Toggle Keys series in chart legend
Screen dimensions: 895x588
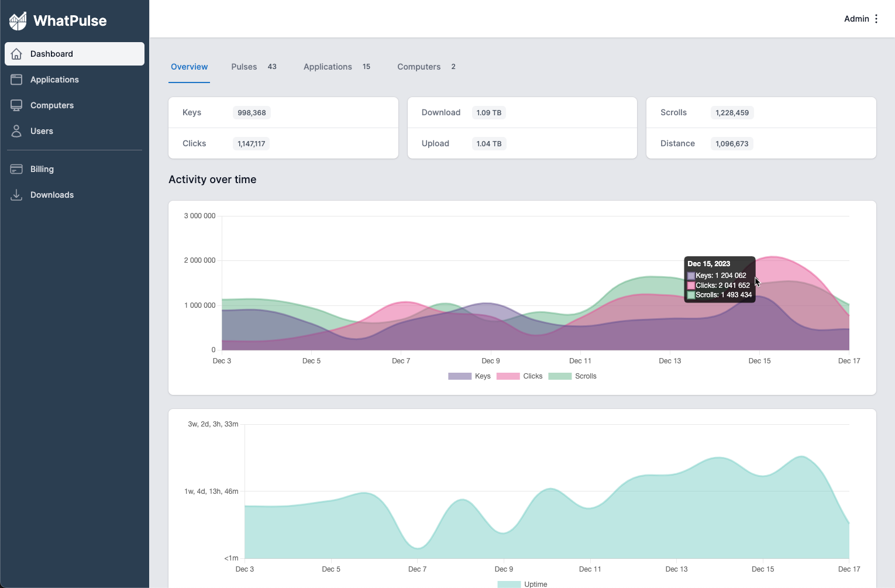(469, 376)
